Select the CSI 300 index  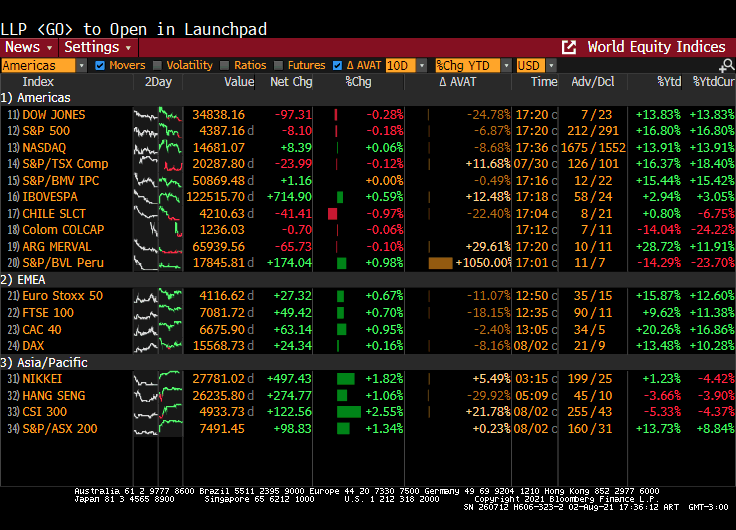tap(45, 412)
